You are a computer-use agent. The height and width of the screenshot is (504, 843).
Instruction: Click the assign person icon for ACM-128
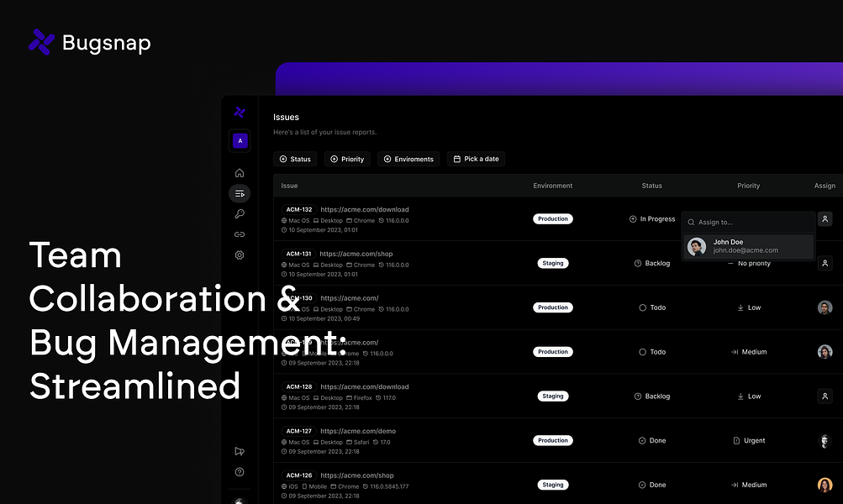(825, 396)
